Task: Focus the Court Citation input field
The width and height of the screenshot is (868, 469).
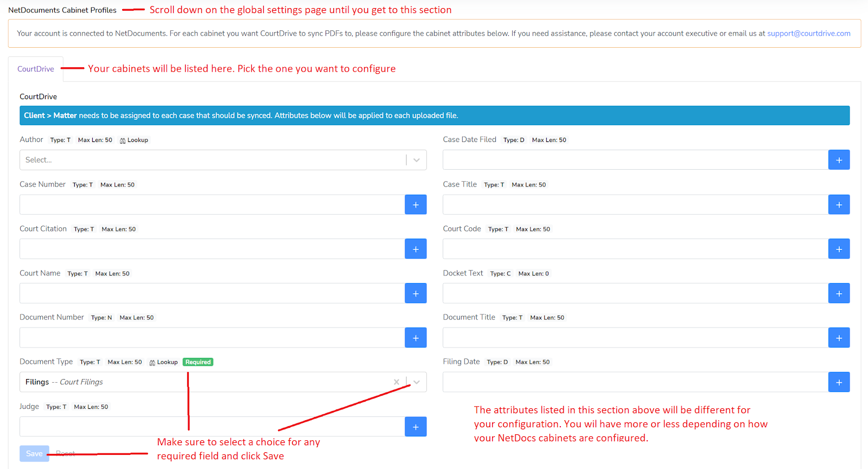Action: 213,249
